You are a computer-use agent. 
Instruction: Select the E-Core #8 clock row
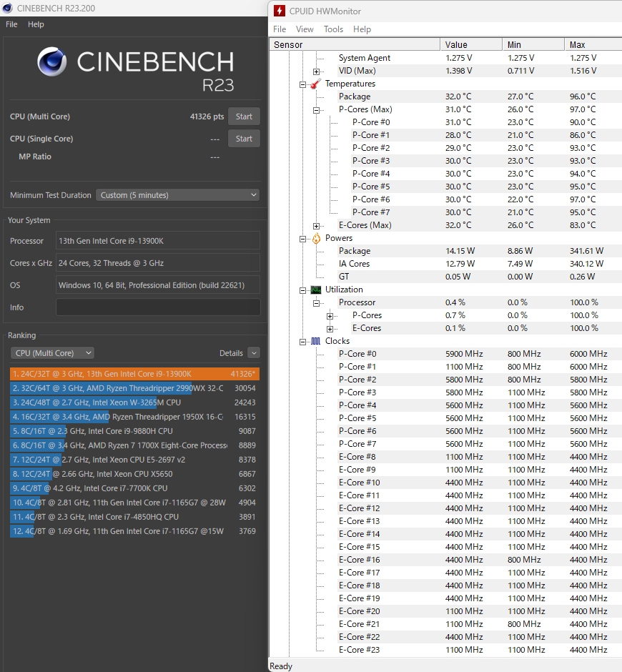[479, 456]
